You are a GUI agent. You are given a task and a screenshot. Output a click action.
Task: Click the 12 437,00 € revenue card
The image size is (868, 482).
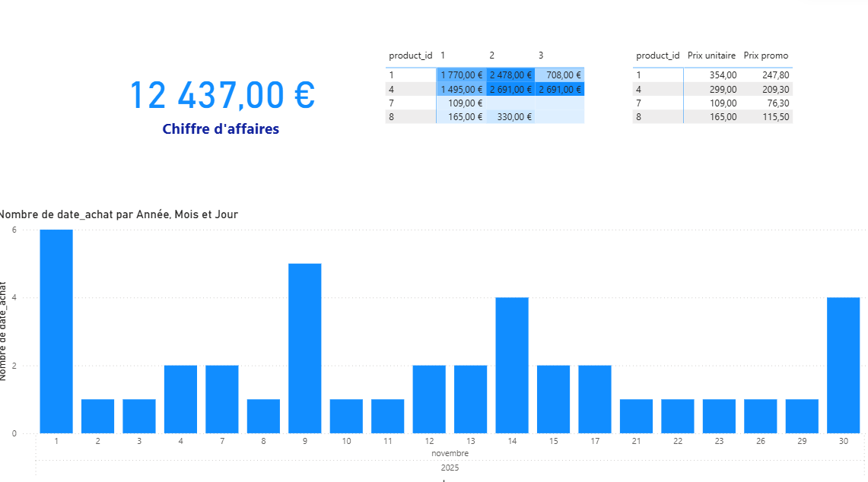[221, 96]
